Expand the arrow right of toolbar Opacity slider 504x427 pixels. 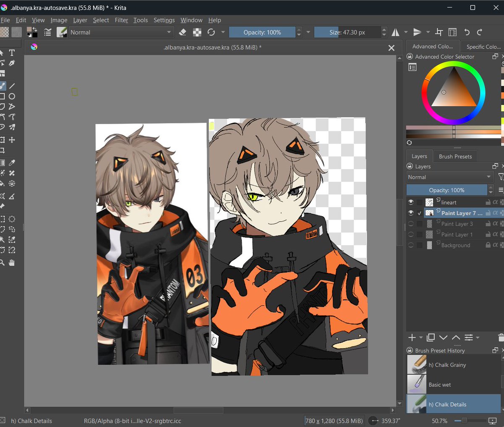point(308,32)
